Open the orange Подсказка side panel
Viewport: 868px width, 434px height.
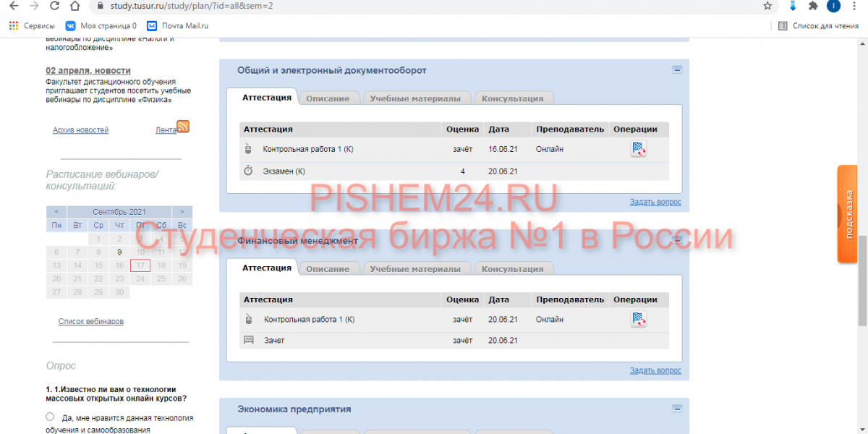(849, 214)
